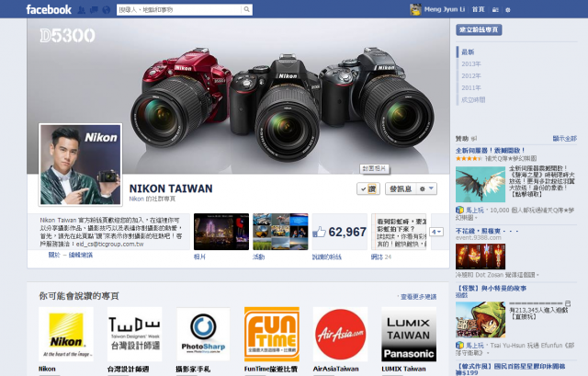Image resolution: width=588 pixels, height=376 pixels.
Task: Jump to 成立時間 in the timeline
Action: point(473,100)
